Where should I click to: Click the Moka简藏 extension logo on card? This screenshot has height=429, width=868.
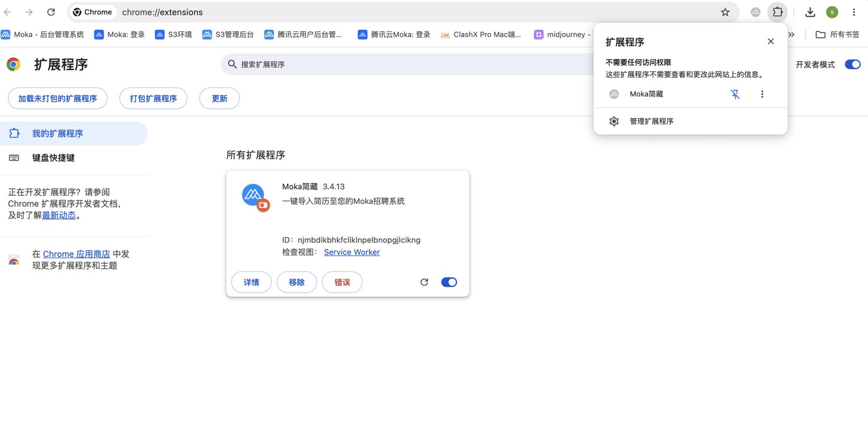click(254, 197)
